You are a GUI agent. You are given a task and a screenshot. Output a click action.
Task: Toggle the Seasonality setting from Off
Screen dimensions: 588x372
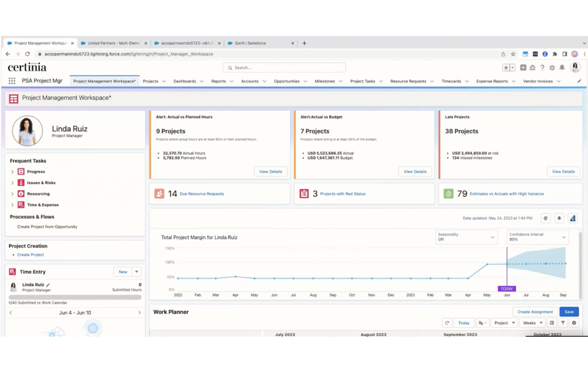click(466, 238)
